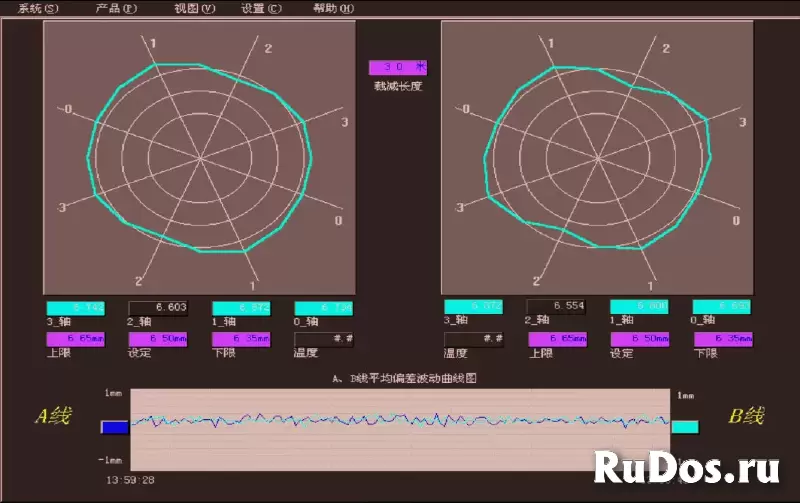This screenshot has height=503, width=800.
Task: Click left panel's 下限 6.35mm field
Action: 241,339
